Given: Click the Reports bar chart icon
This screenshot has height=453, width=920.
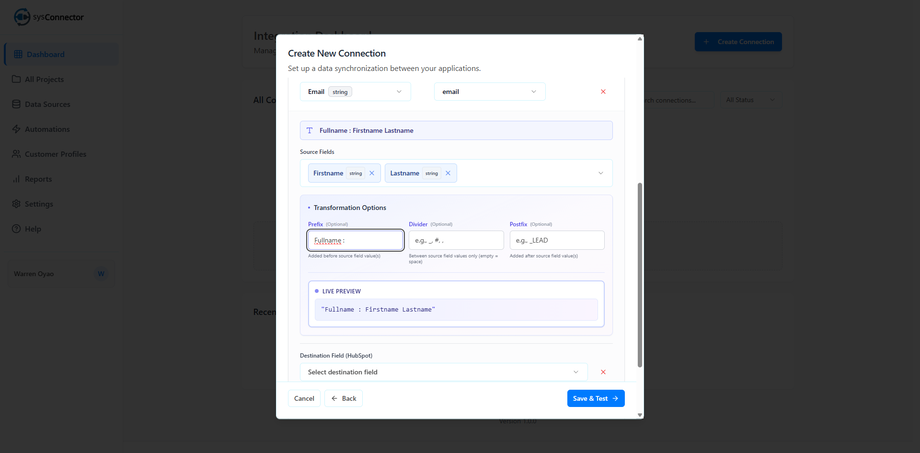Looking at the screenshot, I should click(x=16, y=179).
